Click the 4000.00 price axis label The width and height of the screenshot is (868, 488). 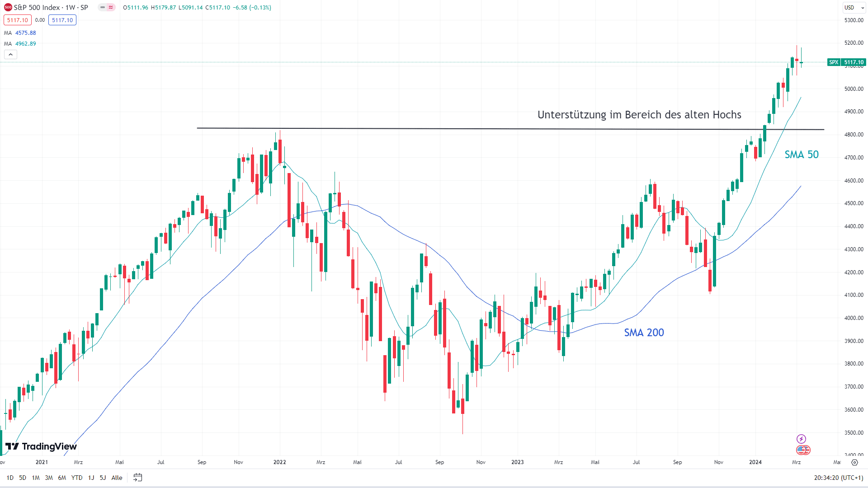pos(854,318)
